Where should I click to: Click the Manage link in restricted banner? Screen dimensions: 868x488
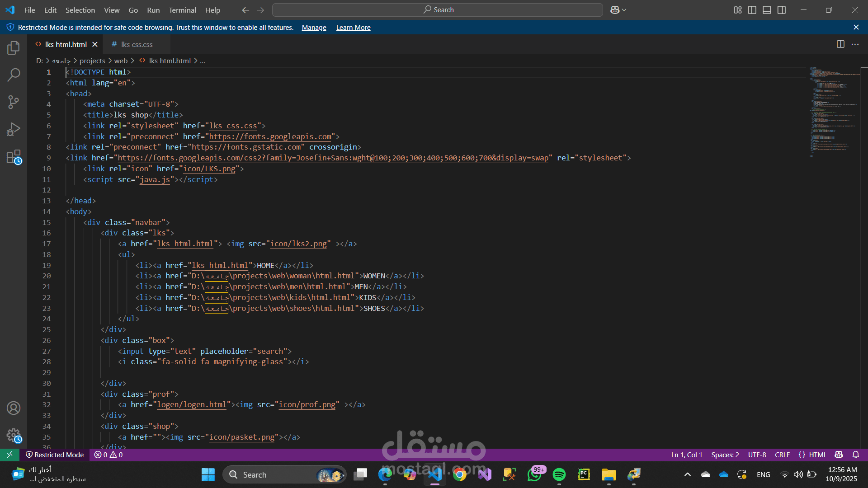click(314, 28)
